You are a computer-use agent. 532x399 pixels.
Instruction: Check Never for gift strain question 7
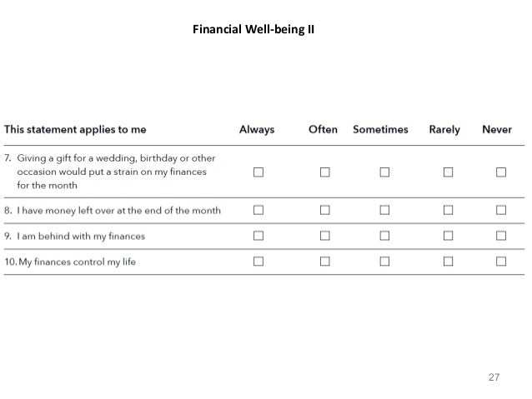pyautogui.click(x=501, y=172)
